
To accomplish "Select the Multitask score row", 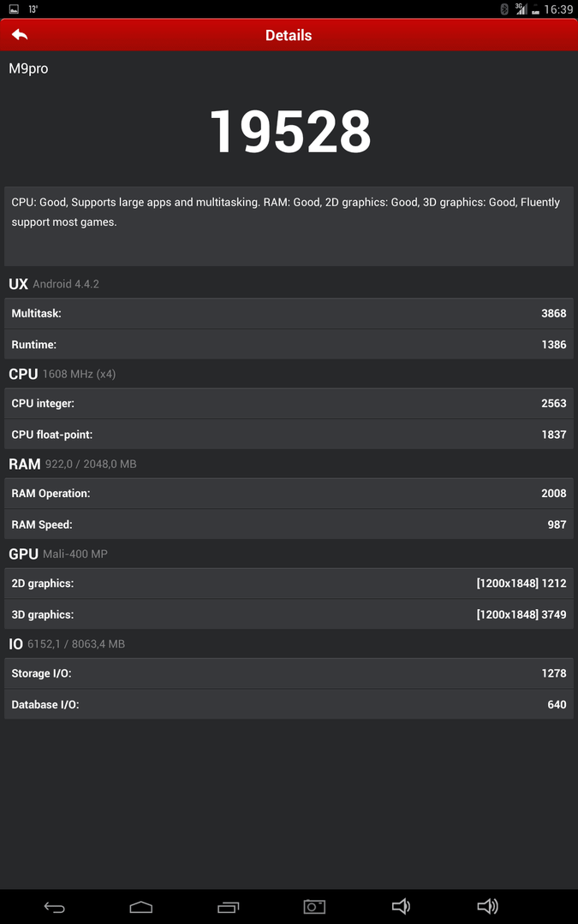I will pos(289,313).
